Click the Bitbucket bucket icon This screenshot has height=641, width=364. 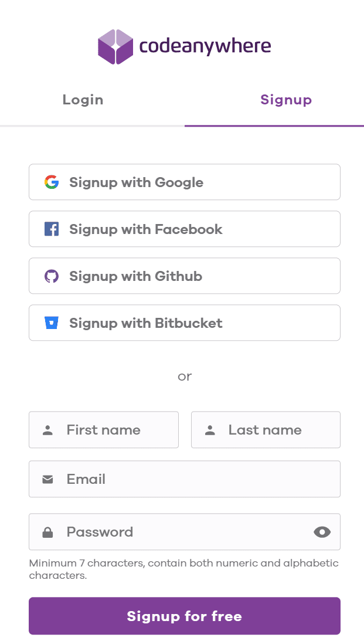pos(52,323)
